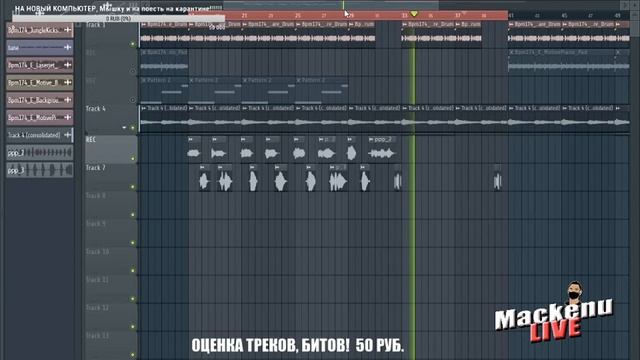Image resolution: width=640 pixels, height=360 pixels.
Task: Collapse Track 4 group with its small arrow
Action: (124, 128)
